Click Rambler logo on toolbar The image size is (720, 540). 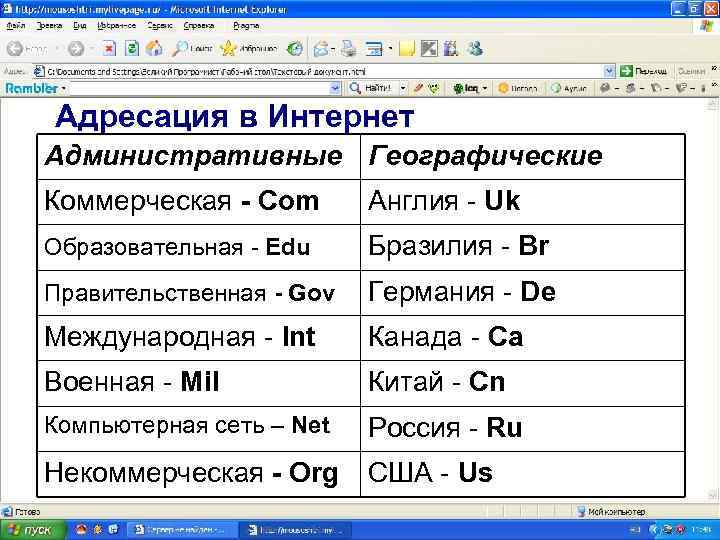point(32,88)
